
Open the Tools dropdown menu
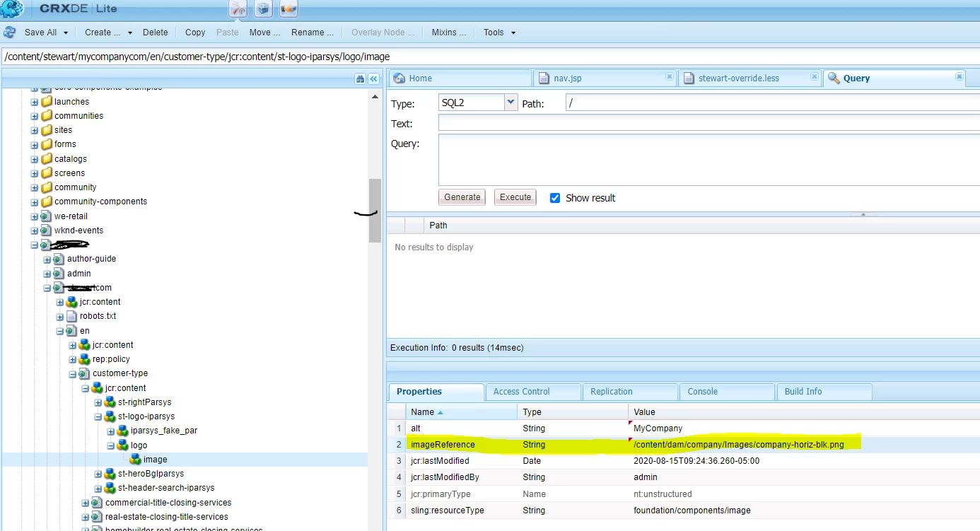(499, 33)
